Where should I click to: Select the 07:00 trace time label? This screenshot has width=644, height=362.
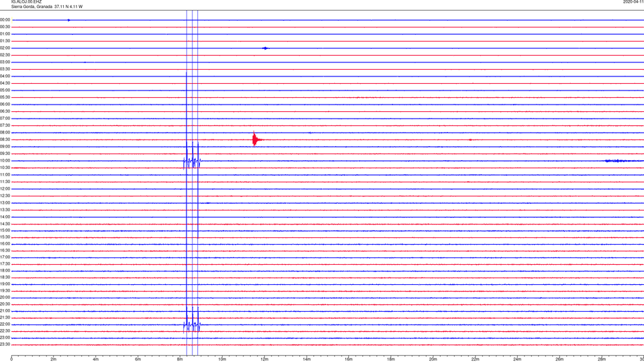point(5,119)
